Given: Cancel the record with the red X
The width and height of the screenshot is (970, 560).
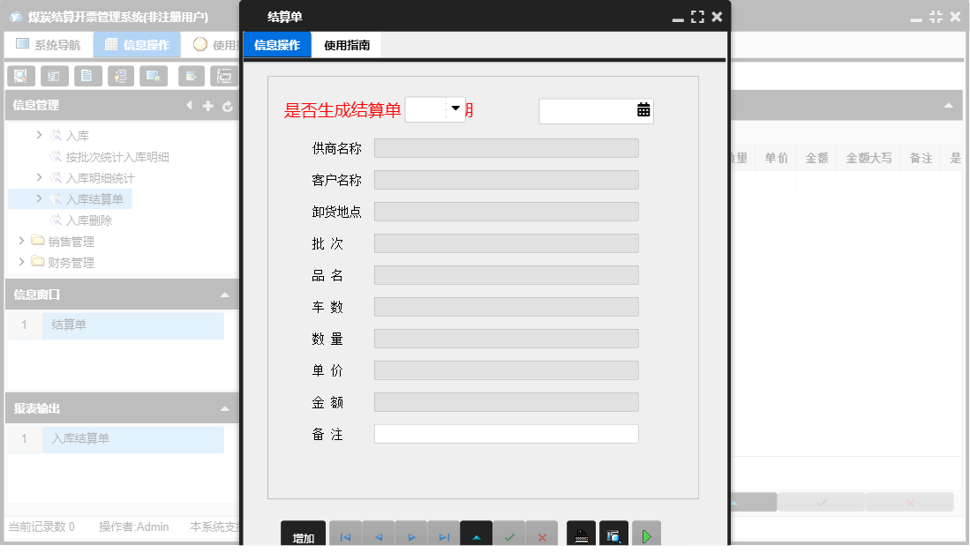Looking at the screenshot, I should [x=542, y=534].
